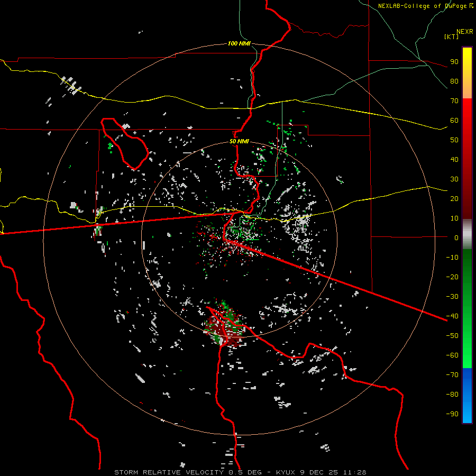Click the 50 value on the velocity scale
The height and width of the screenshot is (476, 476).
click(454, 140)
